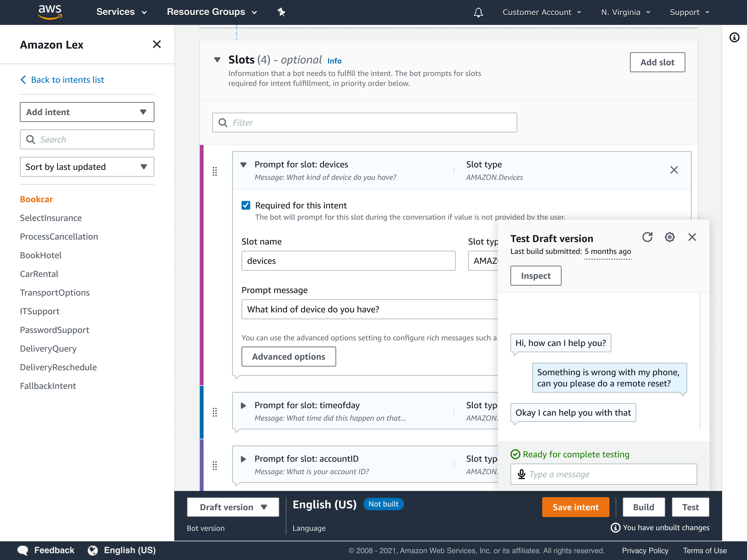Open the info panel icon at right edge
The height and width of the screenshot is (560, 747).
(734, 37)
